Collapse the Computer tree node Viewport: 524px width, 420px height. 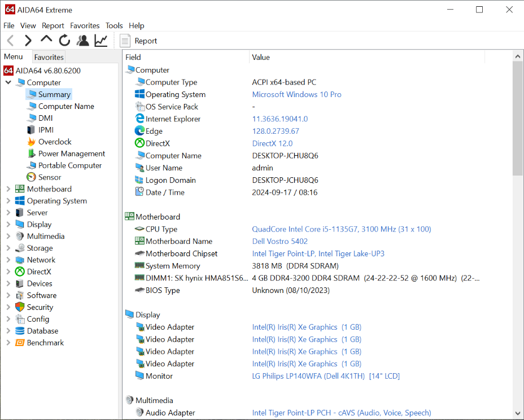tap(8, 82)
